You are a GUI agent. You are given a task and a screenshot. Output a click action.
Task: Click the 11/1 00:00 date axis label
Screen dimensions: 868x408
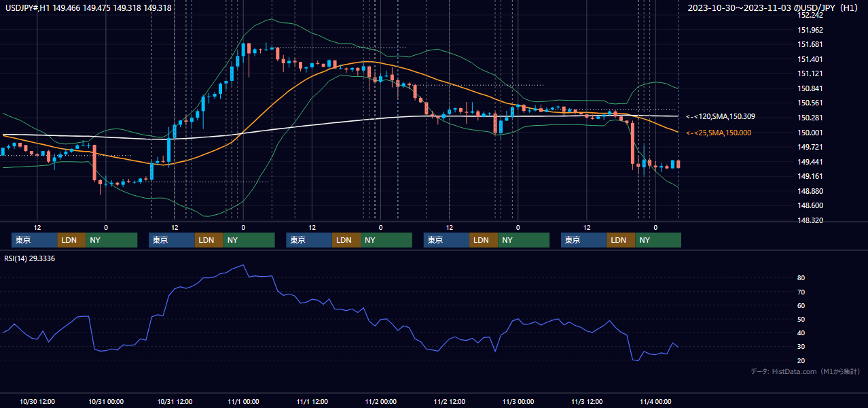point(243,402)
